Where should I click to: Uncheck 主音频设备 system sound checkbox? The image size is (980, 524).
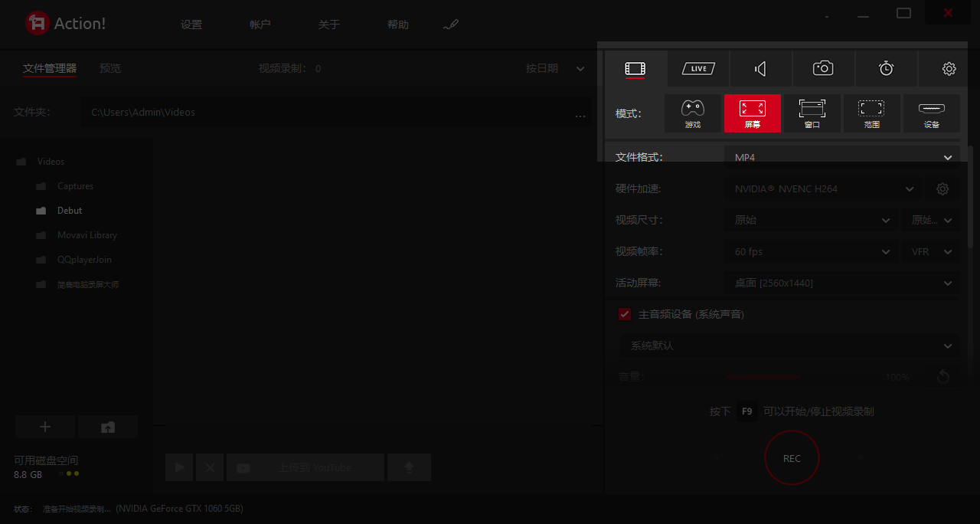point(624,313)
